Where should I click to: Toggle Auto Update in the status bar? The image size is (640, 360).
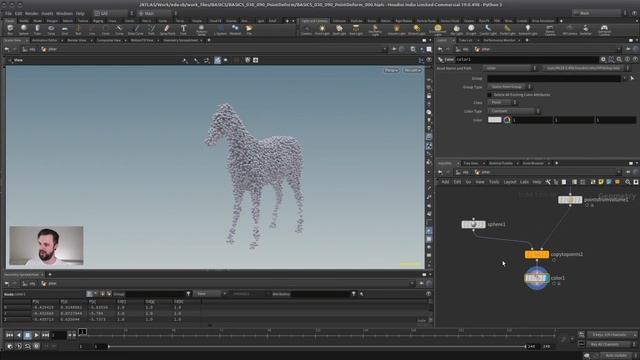[616, 356]
